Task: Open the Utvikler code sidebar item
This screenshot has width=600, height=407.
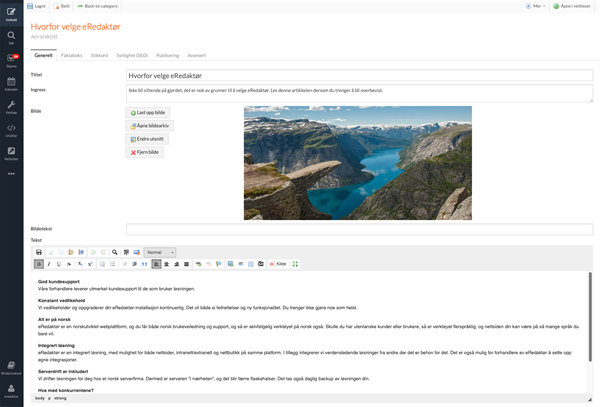Action: coord(11,130)
